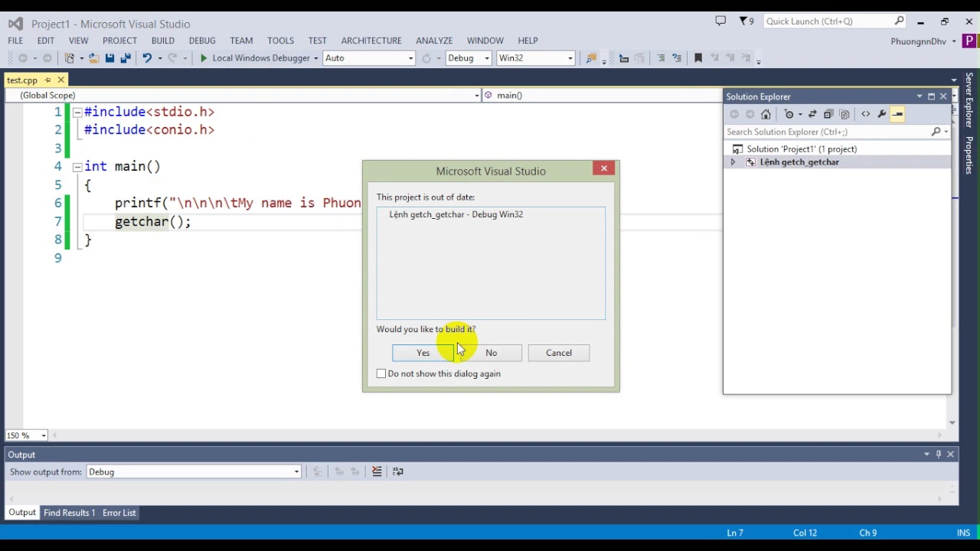Click the Home icon in Solution Explorer
This screenshot has width=980, height=551.
[766, 114]
